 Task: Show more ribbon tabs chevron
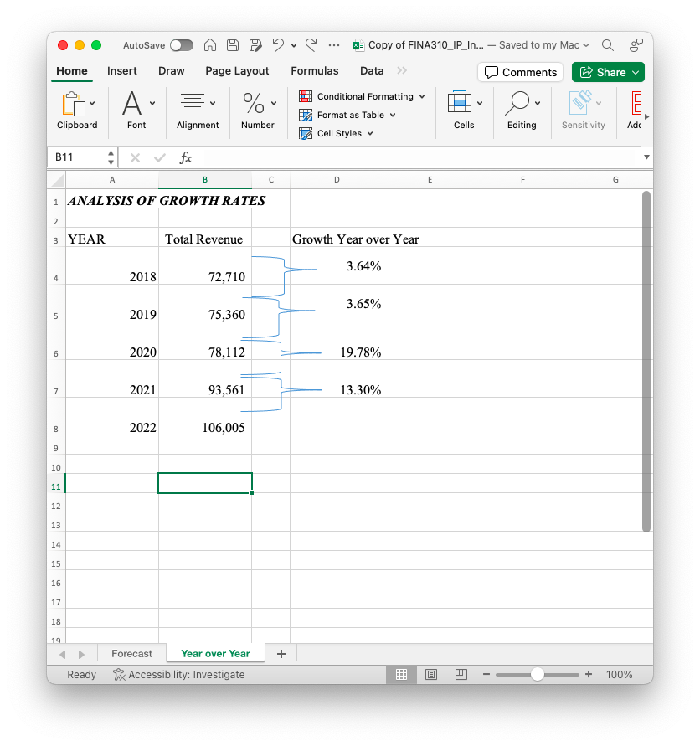[x=402, y=71]
